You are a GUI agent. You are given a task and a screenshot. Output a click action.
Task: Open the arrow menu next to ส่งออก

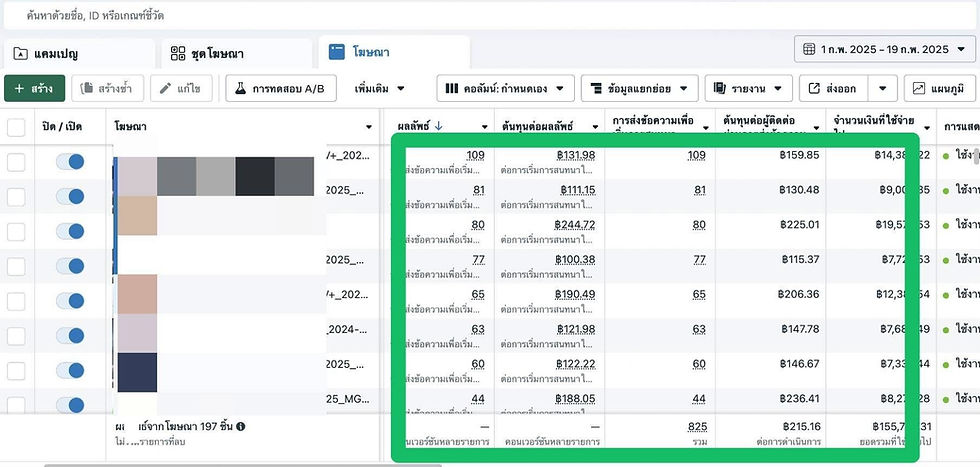[x=882, y=88]
